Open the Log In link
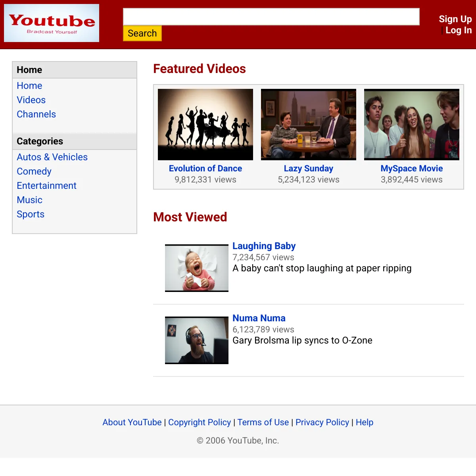Screen dimensions: 476x476 coord(459,30)
